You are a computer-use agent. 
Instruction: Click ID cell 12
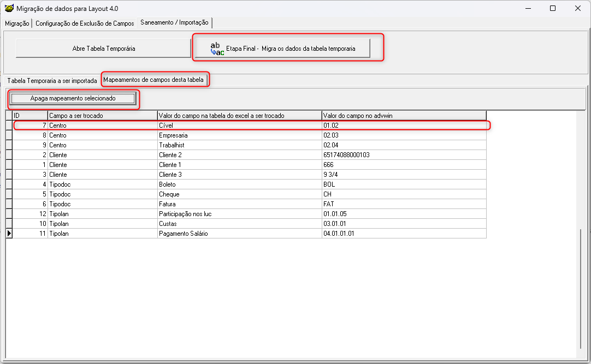[x=30, y=213]
